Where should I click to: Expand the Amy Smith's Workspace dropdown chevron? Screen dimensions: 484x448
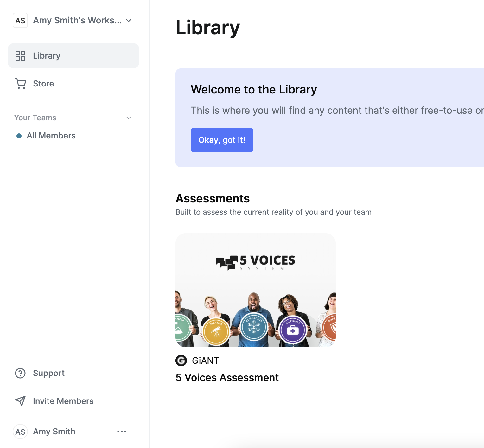(x=129, y=20)
